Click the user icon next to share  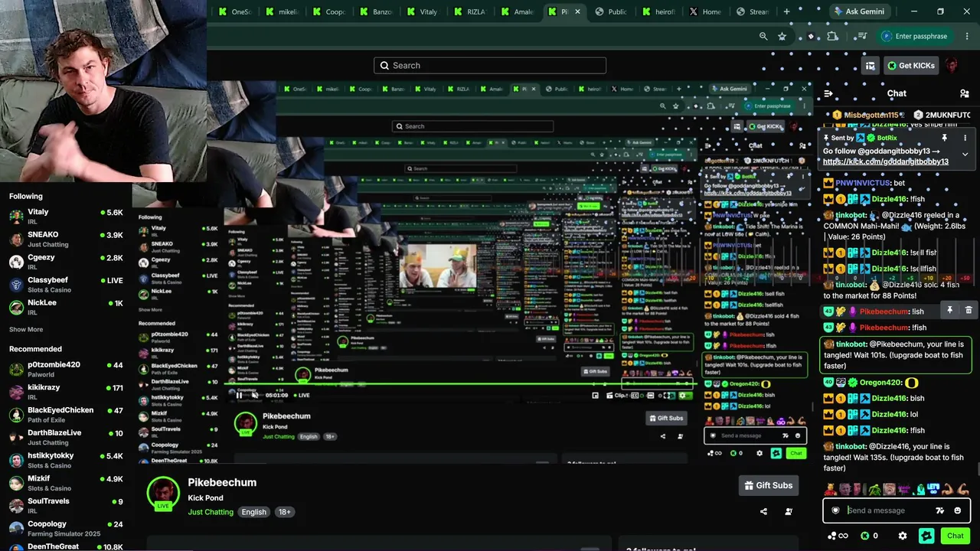pos(789,512)
